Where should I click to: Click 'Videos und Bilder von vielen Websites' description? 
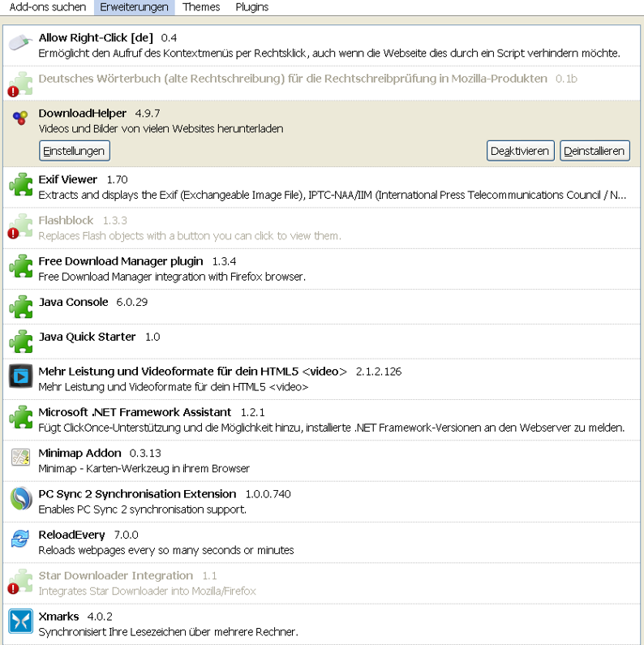pyautogui.click(x=161, y=129)
